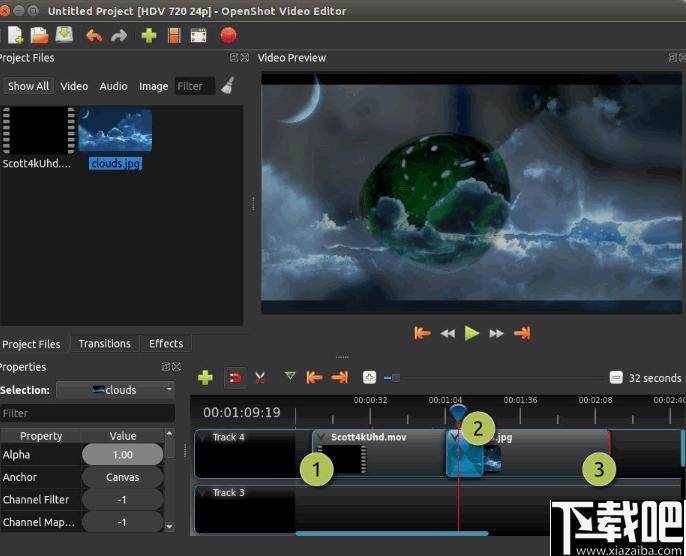The image size is (686, 556).
Task: Enable the razor scissors tool
Action: (260, 378)
